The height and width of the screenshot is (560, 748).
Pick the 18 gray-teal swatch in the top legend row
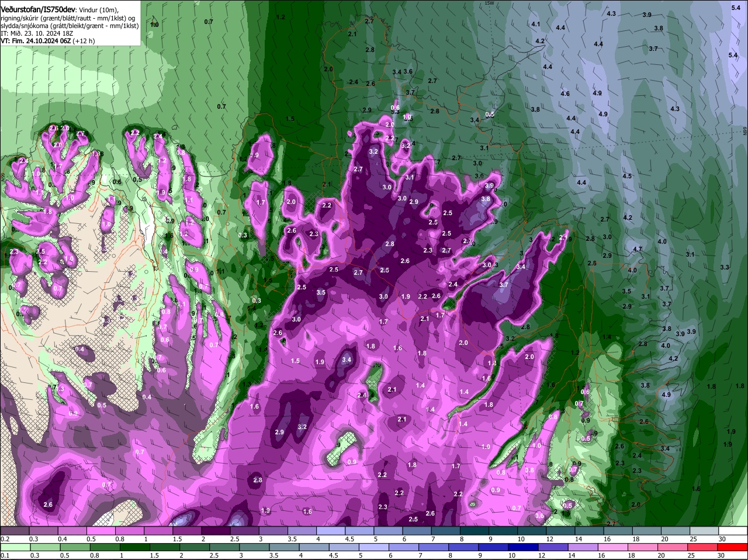(647, 531)
